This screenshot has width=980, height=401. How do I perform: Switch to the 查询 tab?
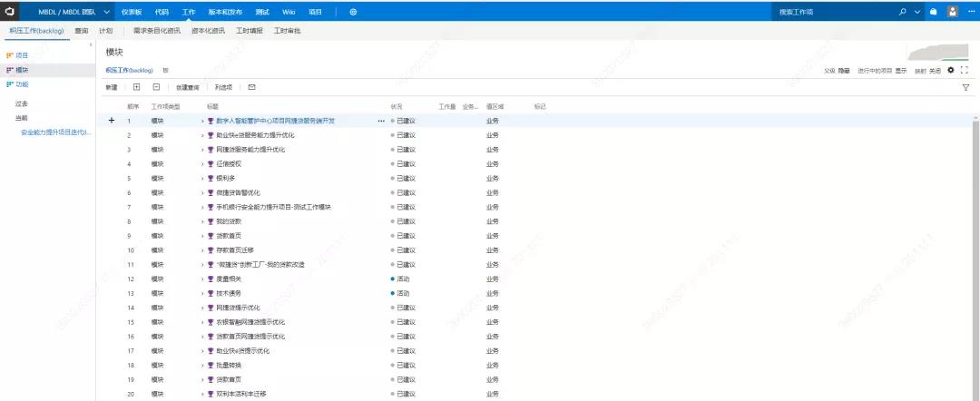(x=82, y=30)
